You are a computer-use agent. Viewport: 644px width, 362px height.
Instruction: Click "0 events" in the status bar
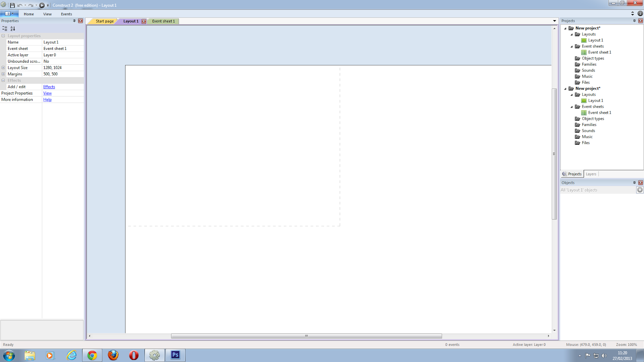tap(452, 345)
